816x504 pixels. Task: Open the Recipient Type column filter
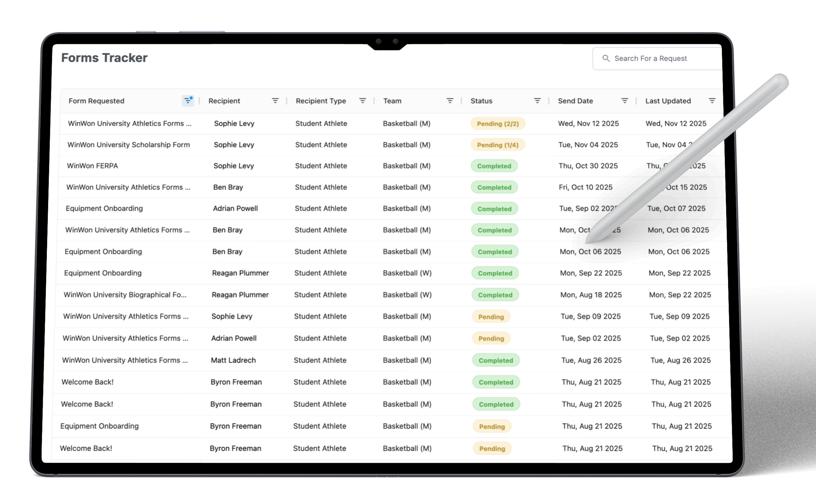[x=363, y=101]
